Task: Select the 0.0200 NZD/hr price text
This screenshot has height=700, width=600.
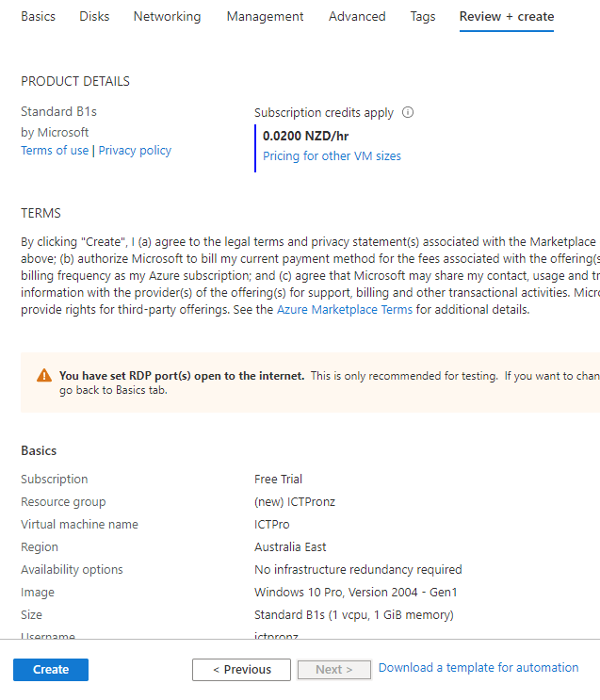Action: (305, 136)
